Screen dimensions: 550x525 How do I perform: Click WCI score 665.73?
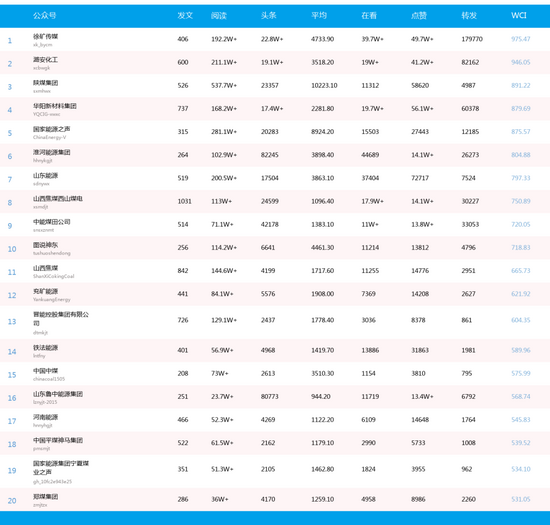521,270
